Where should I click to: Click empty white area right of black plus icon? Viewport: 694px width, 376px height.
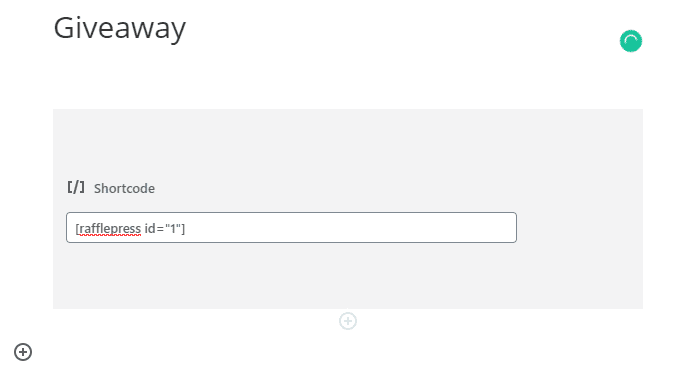tap(177, 352)
